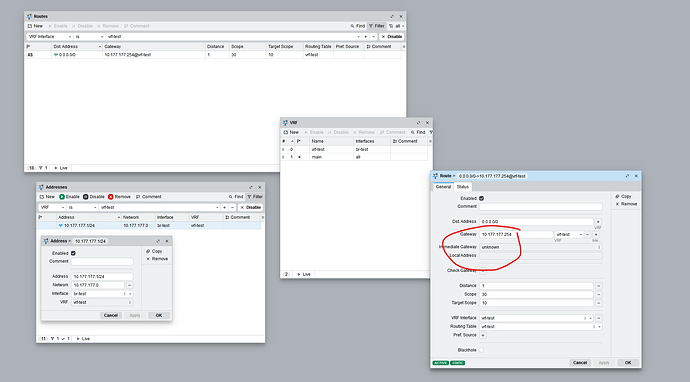Click the green Enable button in Addresses
The image size is (690, 382).
pos(70,197)
